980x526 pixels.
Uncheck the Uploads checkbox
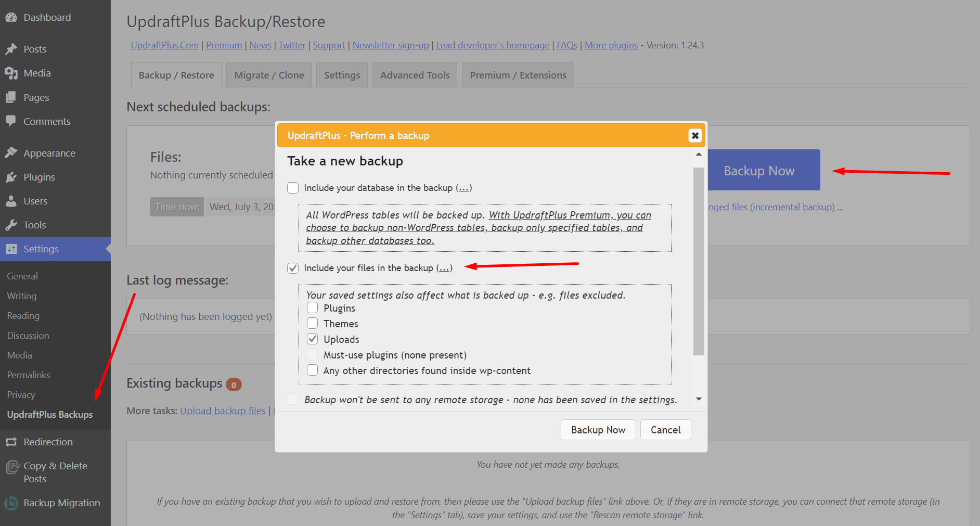click(312, 339)
